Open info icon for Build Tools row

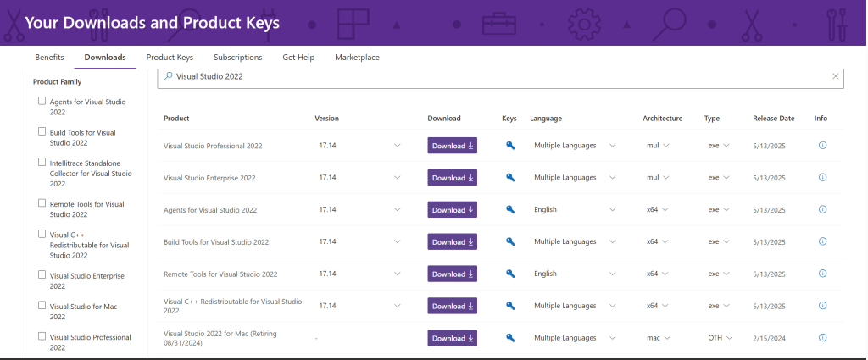[x=822, y=241]
